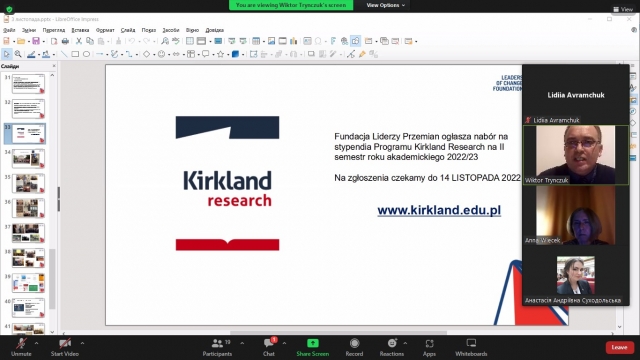Click the Wiktor Trynczuk video tile
Viewport: 640px width, 360px height.
tap(576, 155)
